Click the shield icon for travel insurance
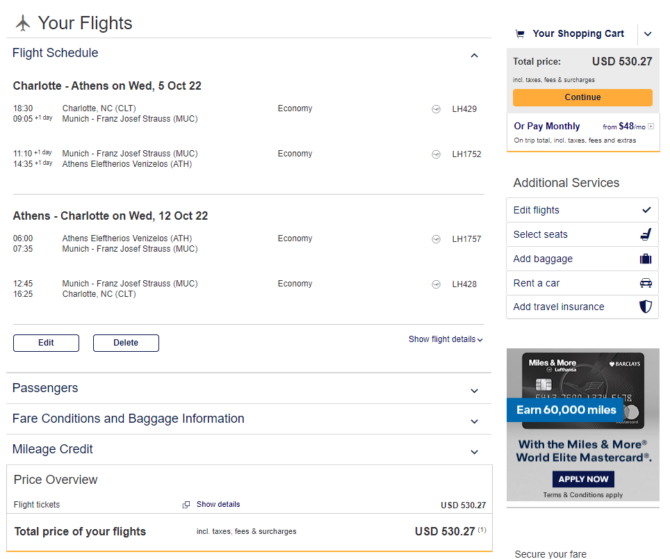Image resolution: width=670 pixels, height=559 pixels. tap(646, 306)
